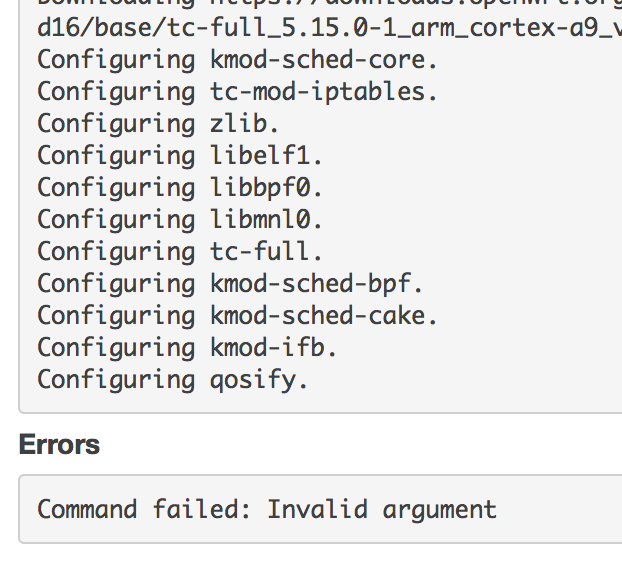Click the word Configuring before zlib
This screenshot has height=582, width=622.
click(x=116, y=123)
